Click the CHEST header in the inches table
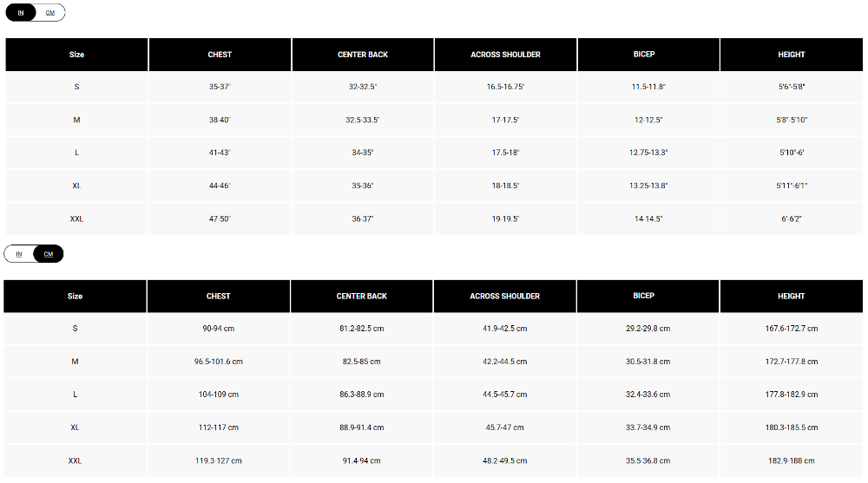The height and width of the screenshot is (483, 868). click(x=220, y=55)
